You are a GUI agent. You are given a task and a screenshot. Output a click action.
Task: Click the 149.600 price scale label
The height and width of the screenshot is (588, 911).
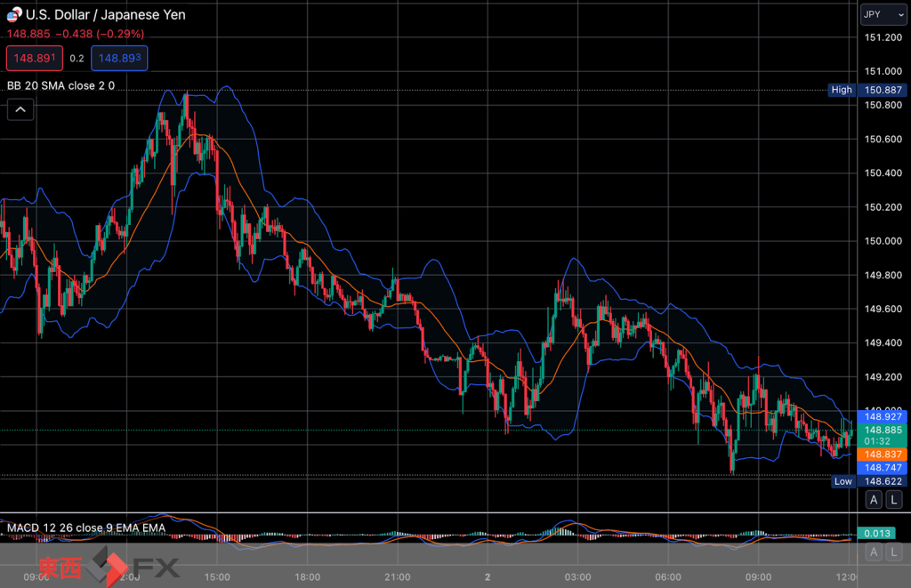pyautogui.click(x=883, y=309)
